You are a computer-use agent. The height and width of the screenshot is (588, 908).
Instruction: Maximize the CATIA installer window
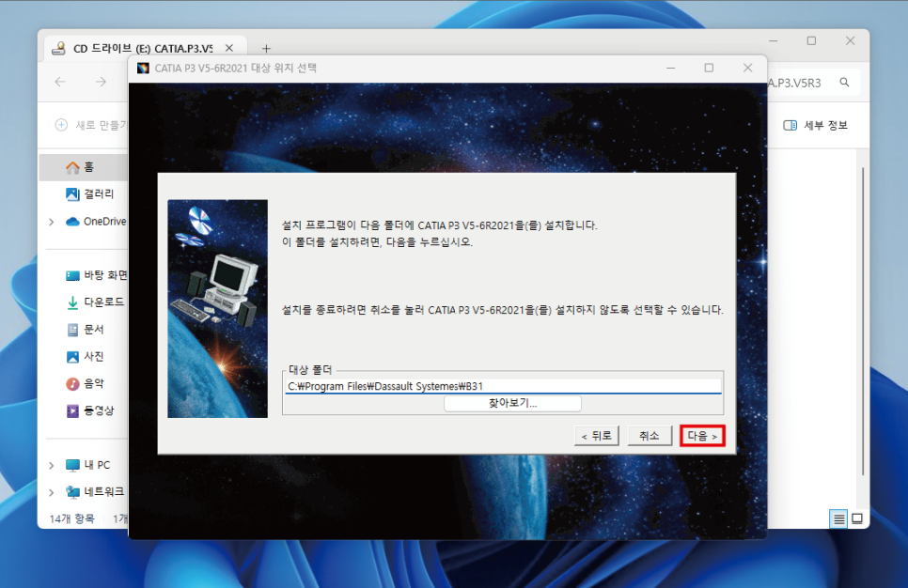709,69
